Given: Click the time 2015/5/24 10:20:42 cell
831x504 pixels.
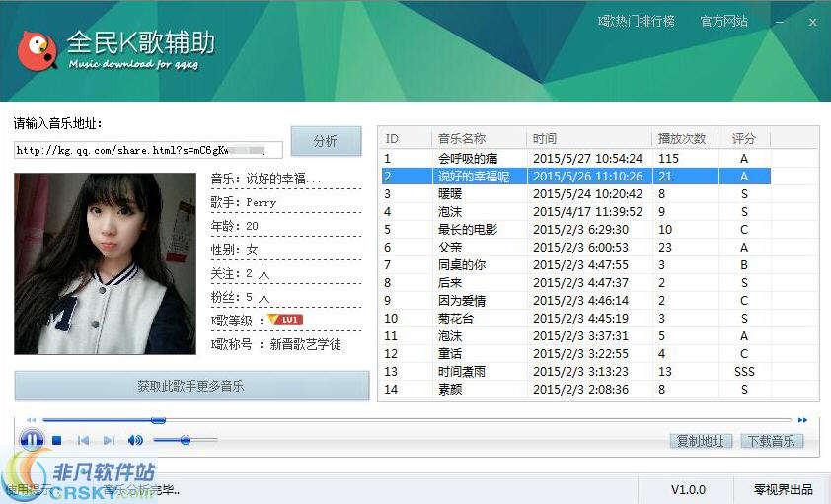Looking at the screenshot, I should coord(587,193).
